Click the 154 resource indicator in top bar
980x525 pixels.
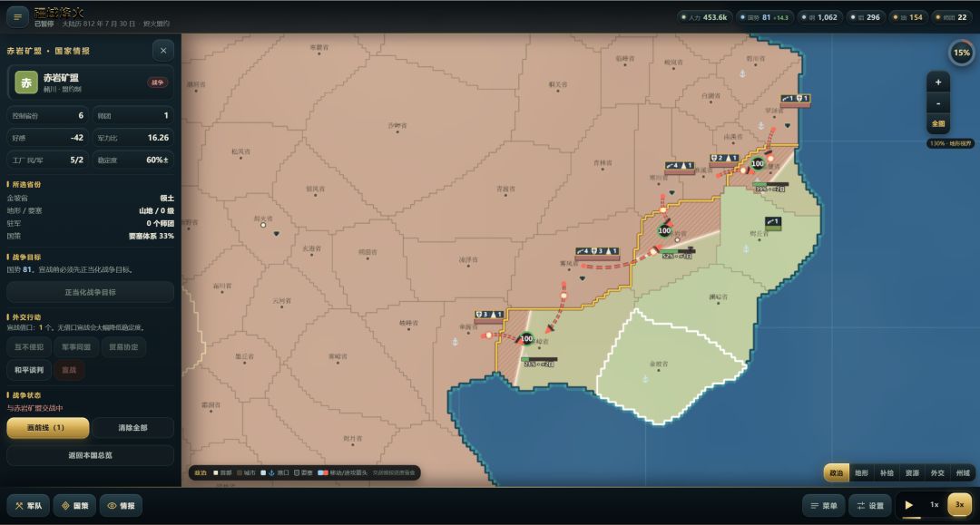[x=907, y=17]
